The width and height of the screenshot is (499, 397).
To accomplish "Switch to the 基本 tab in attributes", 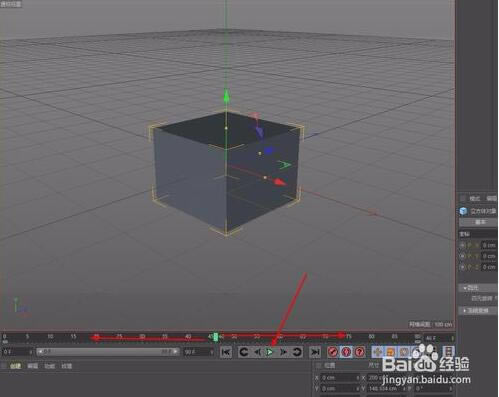I will [x=479, y=222].
